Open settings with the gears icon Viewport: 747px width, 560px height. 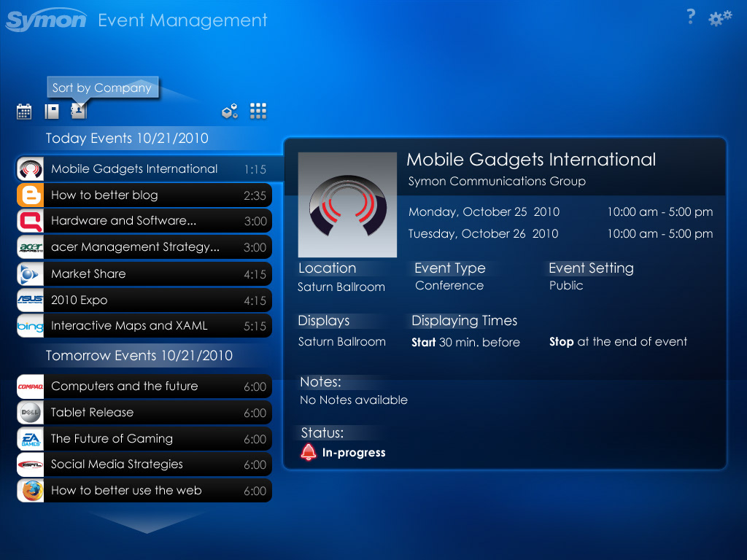coord(720,19)
